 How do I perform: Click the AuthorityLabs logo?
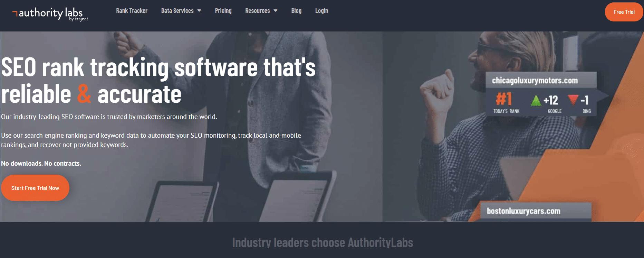pyautogui.click(x=50, y=14)
